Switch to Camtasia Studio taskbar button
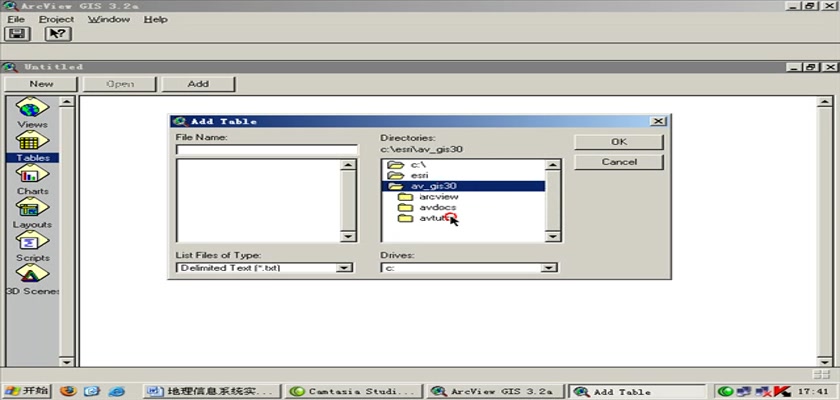This screenshot has height=400, width=840. pos(354,391)
